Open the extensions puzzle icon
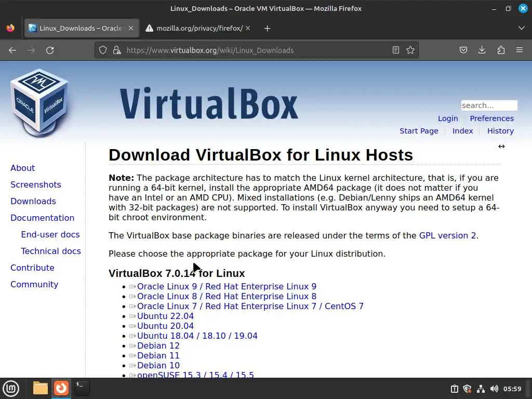This screenshot has height=399, width=532. click(501, 50)
